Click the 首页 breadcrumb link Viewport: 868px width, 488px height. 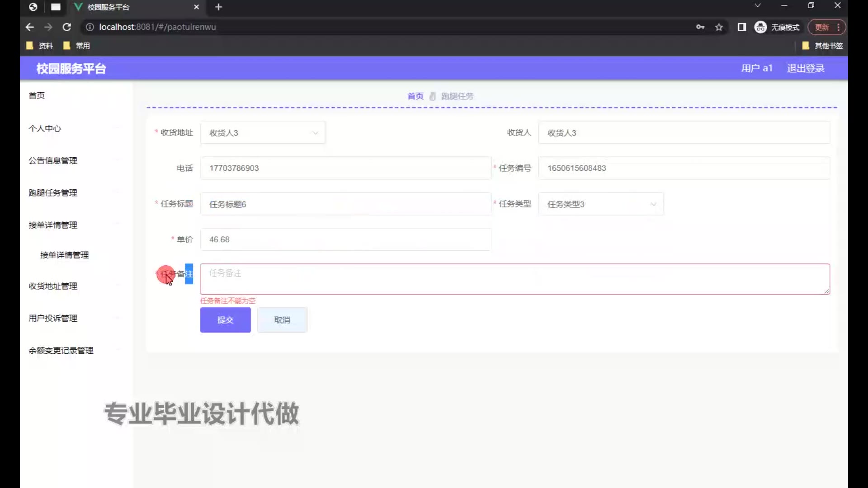[415, 96]
